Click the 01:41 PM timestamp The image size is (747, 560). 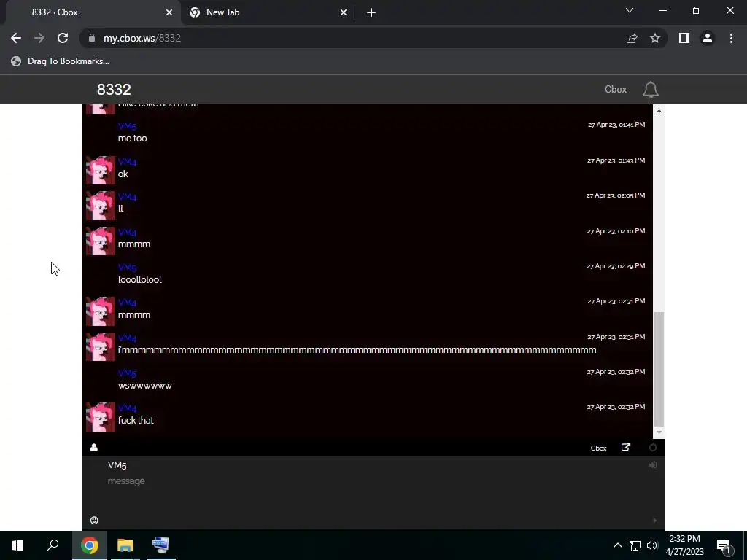[x=616, y=125]
